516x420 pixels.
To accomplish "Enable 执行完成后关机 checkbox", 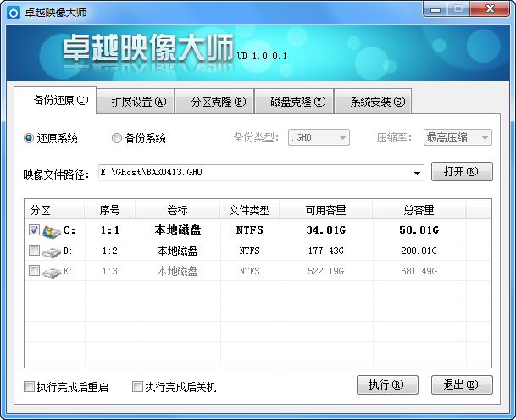I will 137,387.
